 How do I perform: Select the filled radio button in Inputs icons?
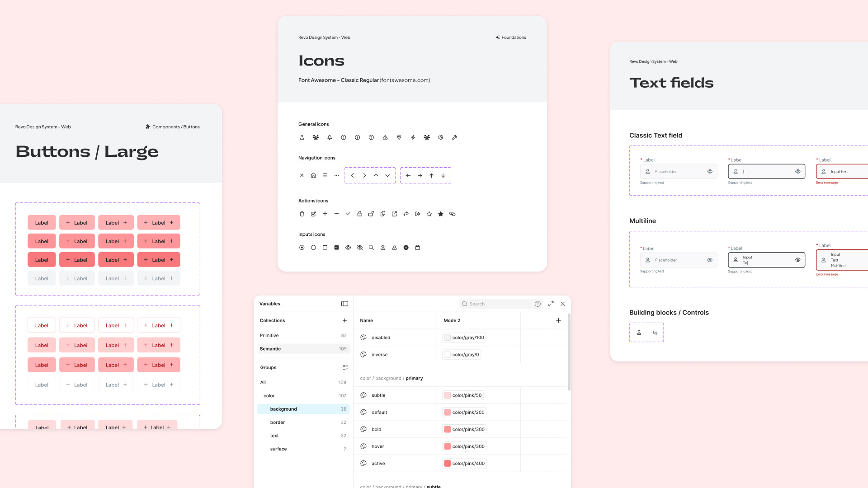point(302,248)
